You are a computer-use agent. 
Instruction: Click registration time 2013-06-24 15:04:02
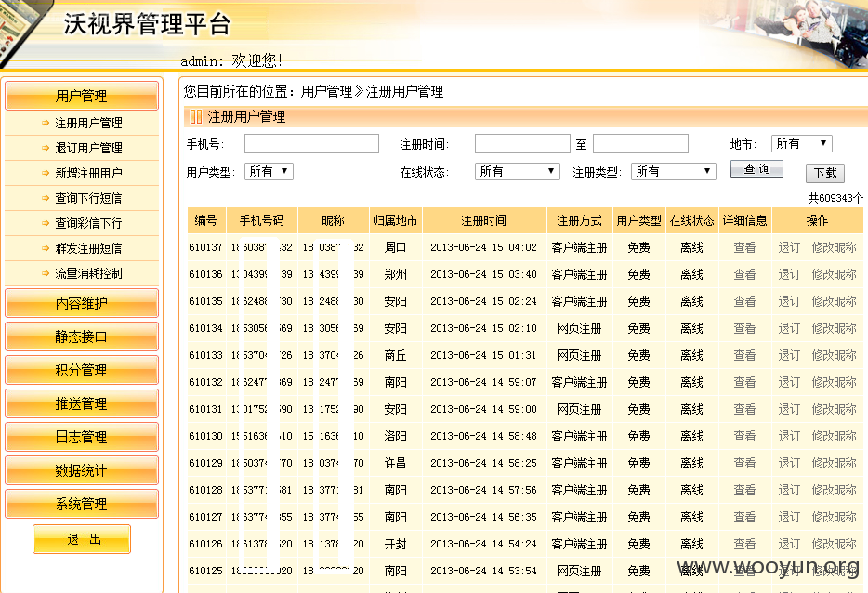pos(484,247)
